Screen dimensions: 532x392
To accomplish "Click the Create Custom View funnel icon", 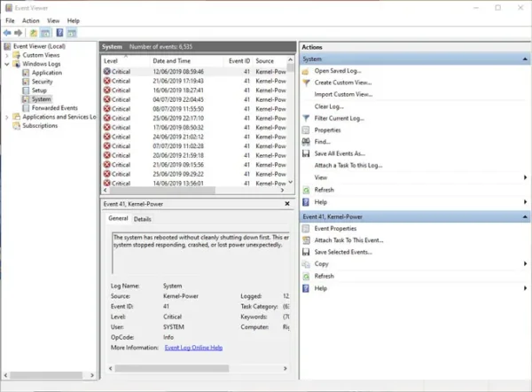I will 306,82.
